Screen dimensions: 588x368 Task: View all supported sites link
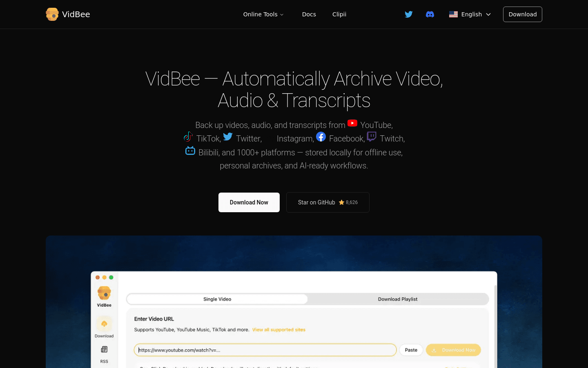pos(278,330)
